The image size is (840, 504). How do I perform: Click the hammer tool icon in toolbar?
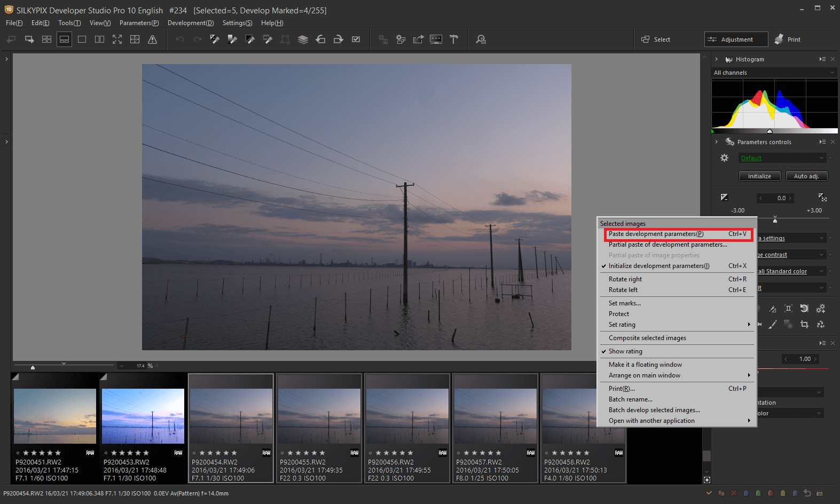click(x=454, y=40)
